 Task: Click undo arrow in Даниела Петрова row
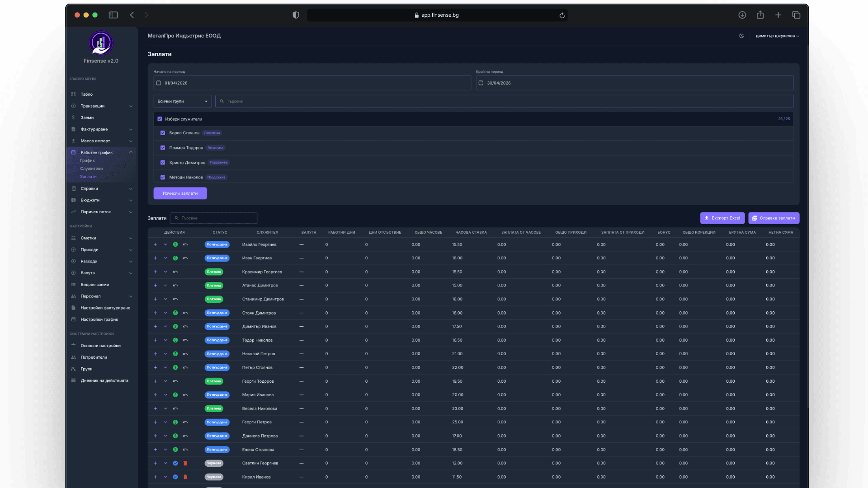tap(185, 436)
